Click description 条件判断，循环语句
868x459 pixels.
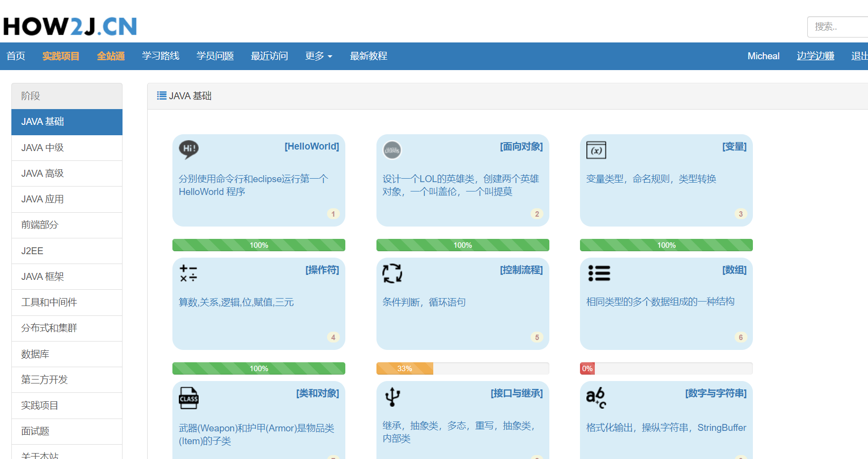point(424,302)
